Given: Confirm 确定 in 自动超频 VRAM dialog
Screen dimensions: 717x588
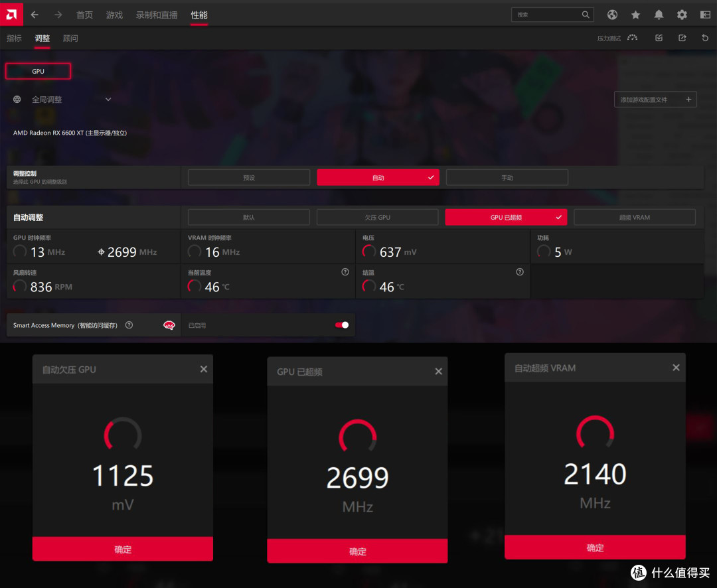Looking at the screenshot, I should 595,548.
